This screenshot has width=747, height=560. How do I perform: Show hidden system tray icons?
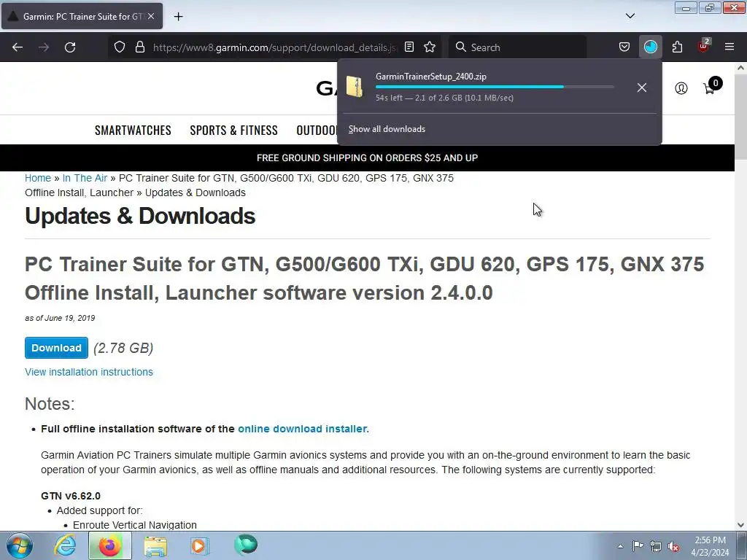[620, 546]
